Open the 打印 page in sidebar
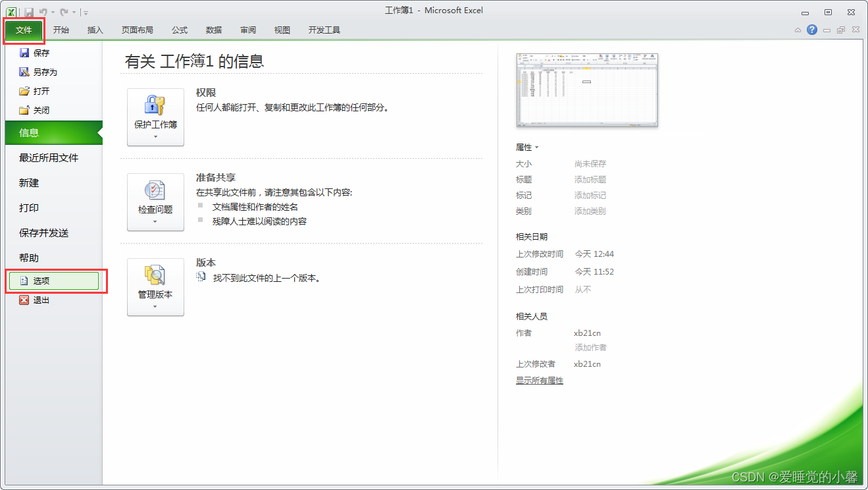The height and width of the screenshot is (490, 868). coord(53,207)
